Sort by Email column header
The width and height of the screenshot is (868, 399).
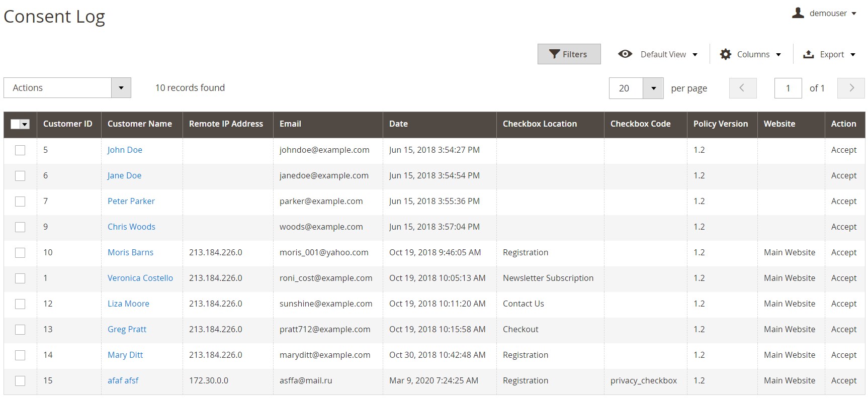(x=328, y=124)
